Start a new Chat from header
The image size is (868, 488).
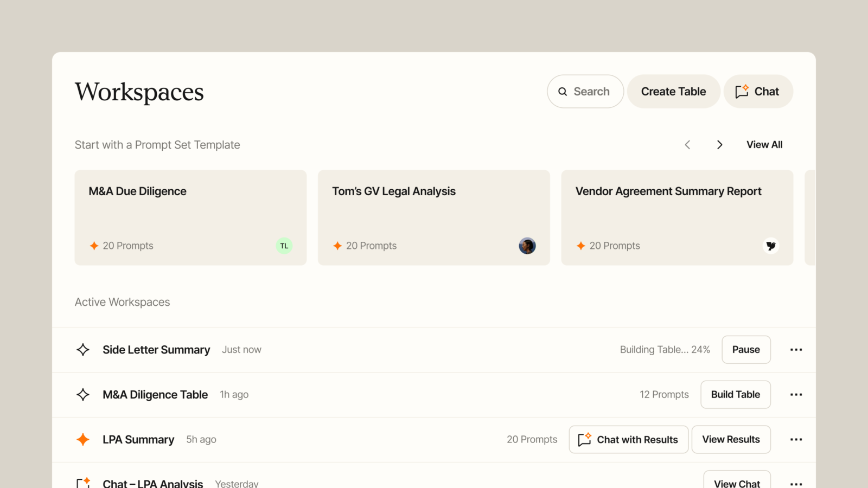[758, 91]
